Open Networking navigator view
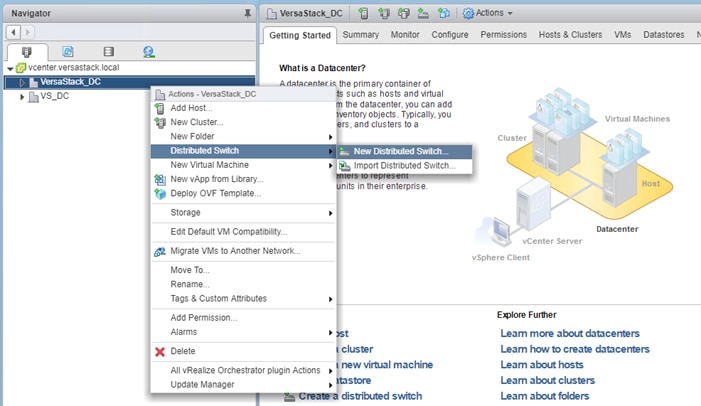 pos(149,52)
